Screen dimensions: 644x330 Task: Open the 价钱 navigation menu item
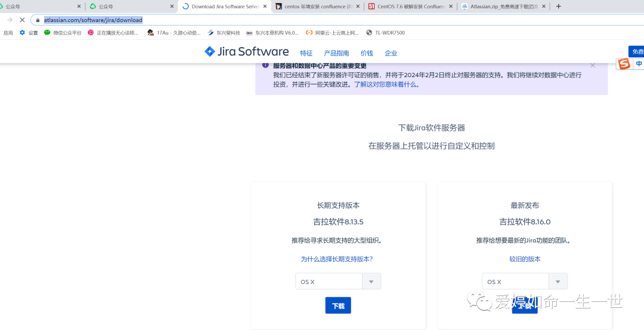pos(367,53)
